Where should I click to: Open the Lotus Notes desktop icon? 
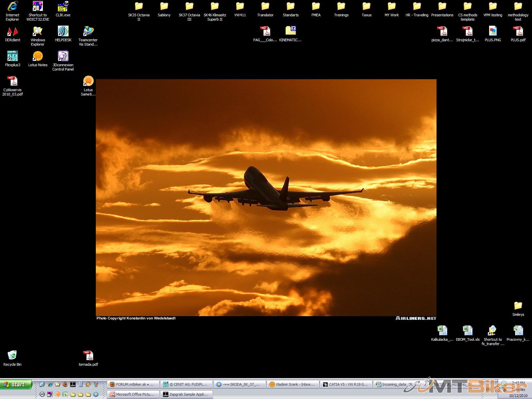coord(38,57)
